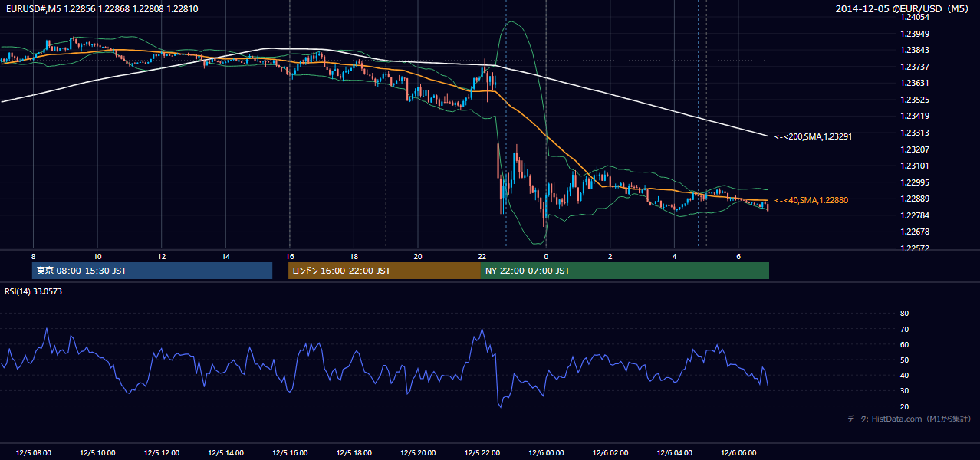This screenshot has width=980, height=460.
Task: Click the bottom time label 12/5 12:00
Action: (x=161, y=453)
